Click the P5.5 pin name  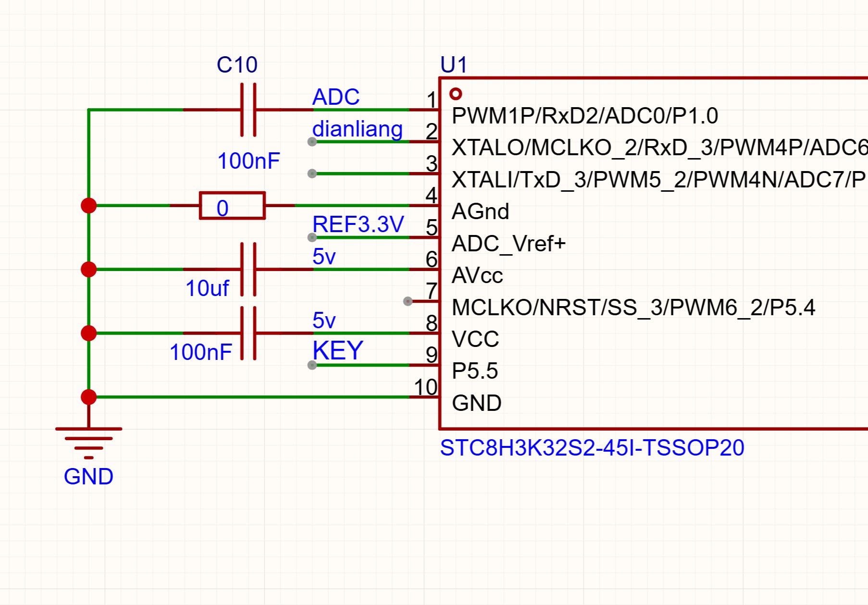click(x=475, y=371)
